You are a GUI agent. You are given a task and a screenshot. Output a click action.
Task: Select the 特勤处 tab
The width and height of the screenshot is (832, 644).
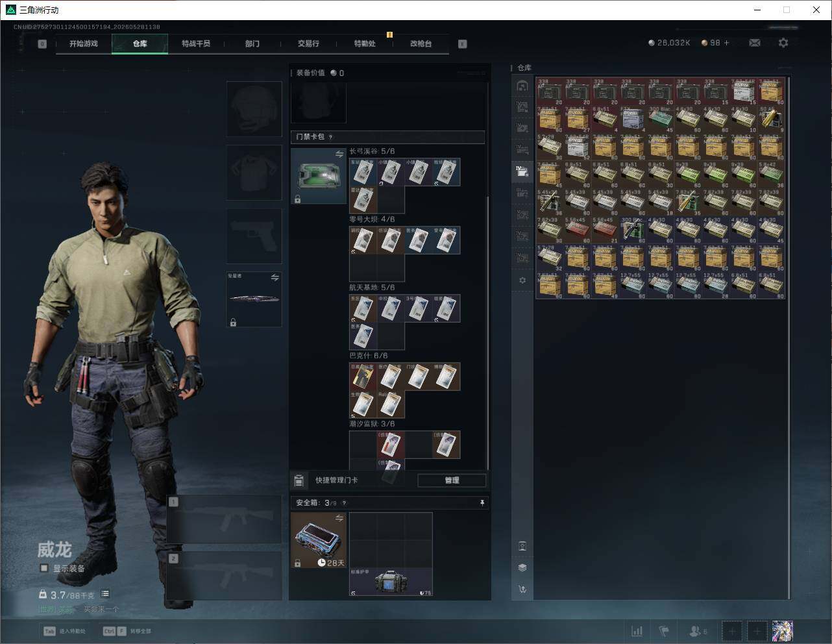click(x=365, y=43)
